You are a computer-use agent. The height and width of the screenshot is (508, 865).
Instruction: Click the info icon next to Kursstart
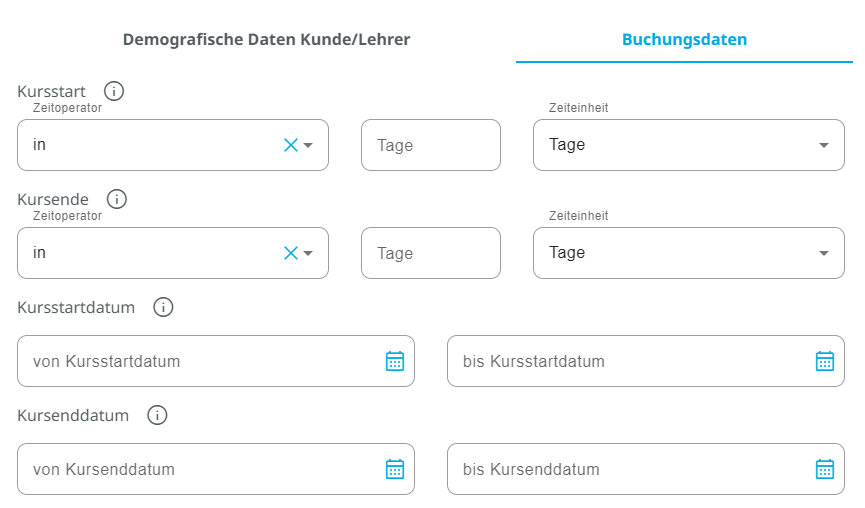tap(114, 91)
